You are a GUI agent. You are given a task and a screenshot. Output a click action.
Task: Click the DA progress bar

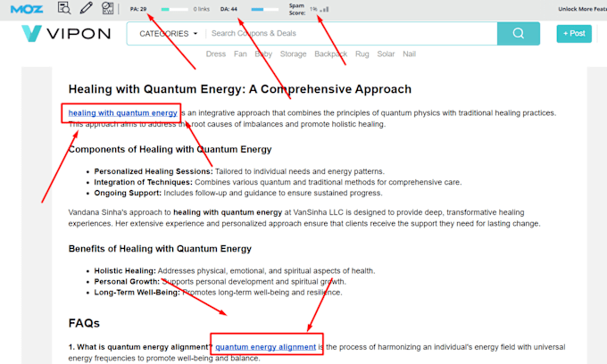pos(264,9)
